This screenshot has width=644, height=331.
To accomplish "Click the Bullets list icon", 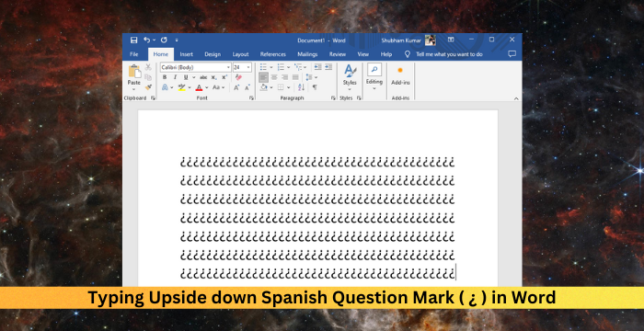I will [x=263, y=67].
